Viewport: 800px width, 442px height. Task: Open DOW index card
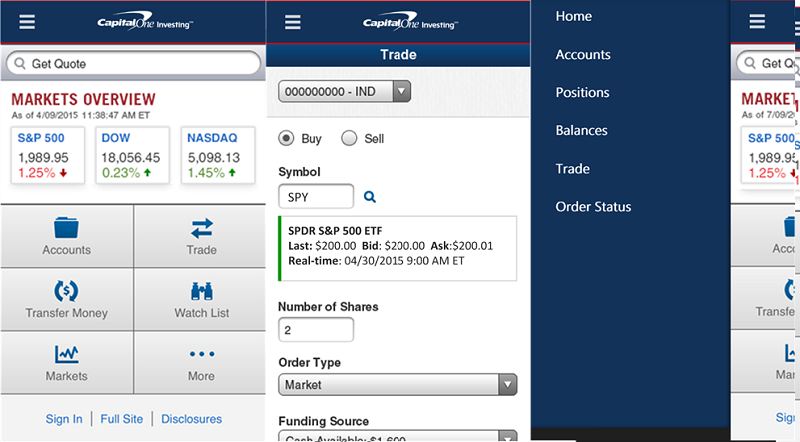tap(132, 155)
